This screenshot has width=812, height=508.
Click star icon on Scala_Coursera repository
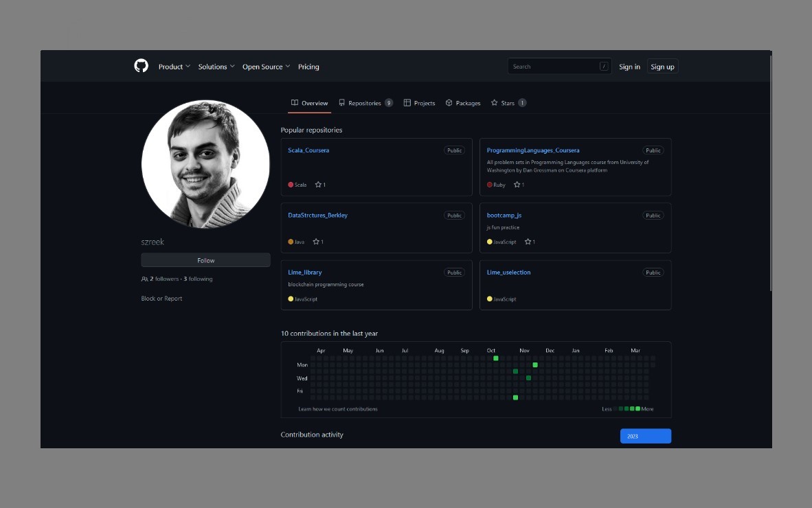pos(318,185)
